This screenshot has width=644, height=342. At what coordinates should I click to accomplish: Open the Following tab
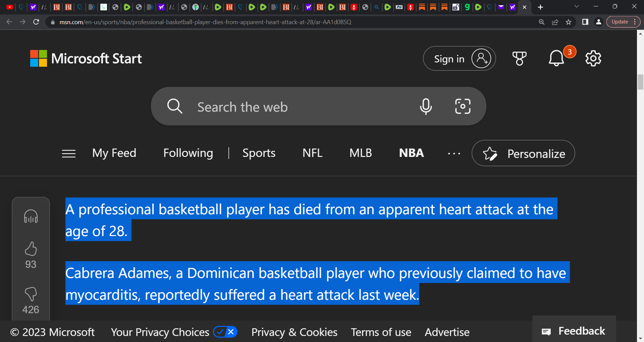188,153
